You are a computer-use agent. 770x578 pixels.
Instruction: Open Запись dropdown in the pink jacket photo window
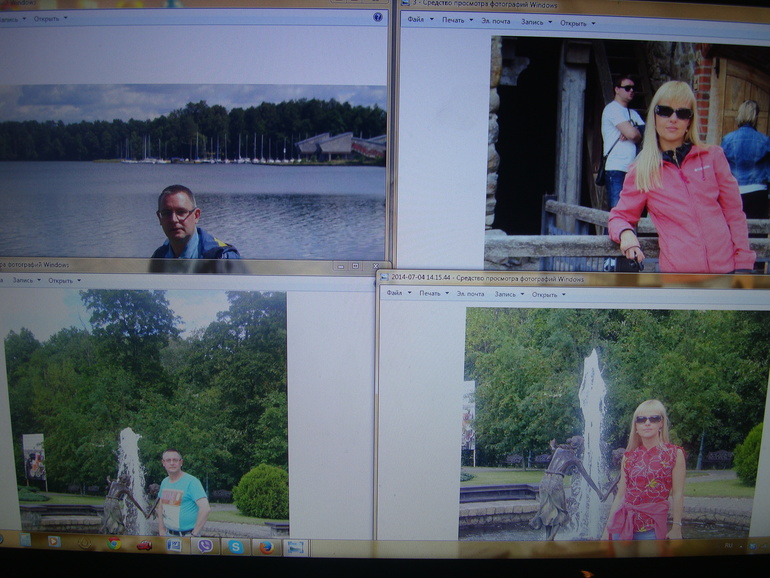(x=535, y=21)
